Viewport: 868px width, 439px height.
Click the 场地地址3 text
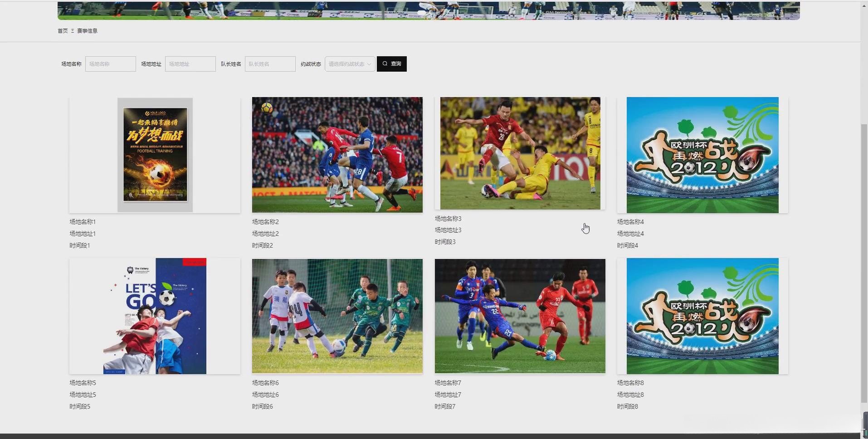[448, 230]
